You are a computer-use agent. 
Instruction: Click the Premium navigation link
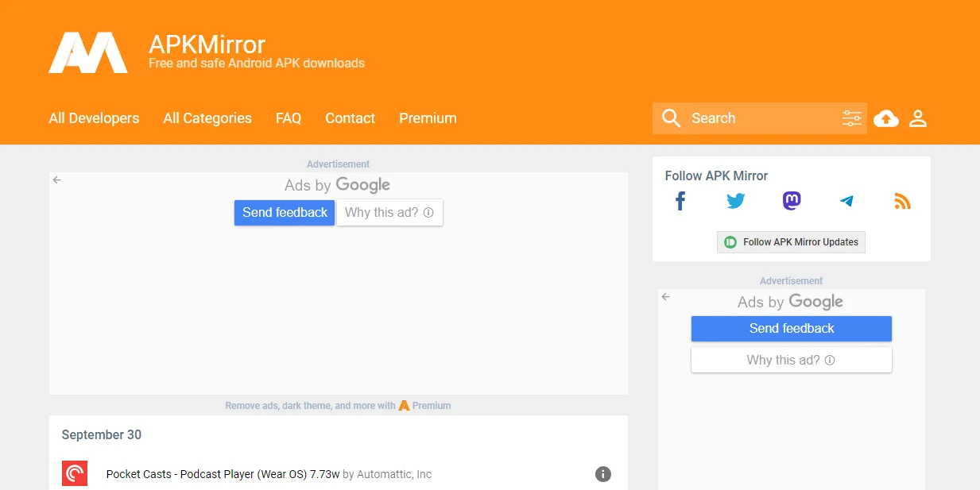coord(428,118)
